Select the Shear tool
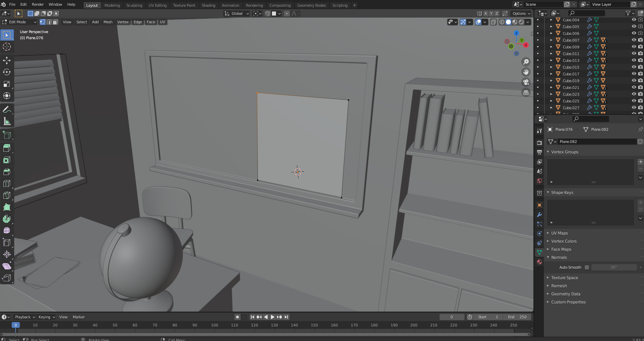The height and width of the screenshot is (341, 644). coord(7,266)
